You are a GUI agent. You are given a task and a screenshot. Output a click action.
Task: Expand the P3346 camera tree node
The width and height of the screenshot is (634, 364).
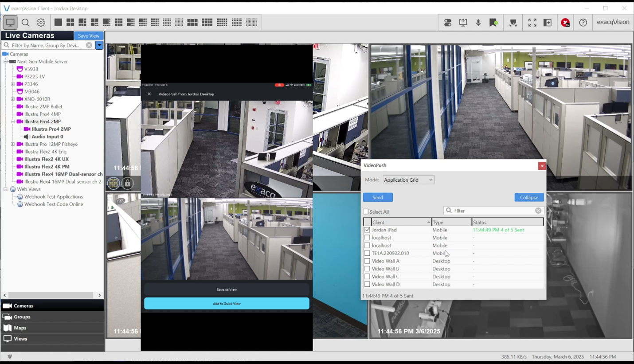point(13,84)
